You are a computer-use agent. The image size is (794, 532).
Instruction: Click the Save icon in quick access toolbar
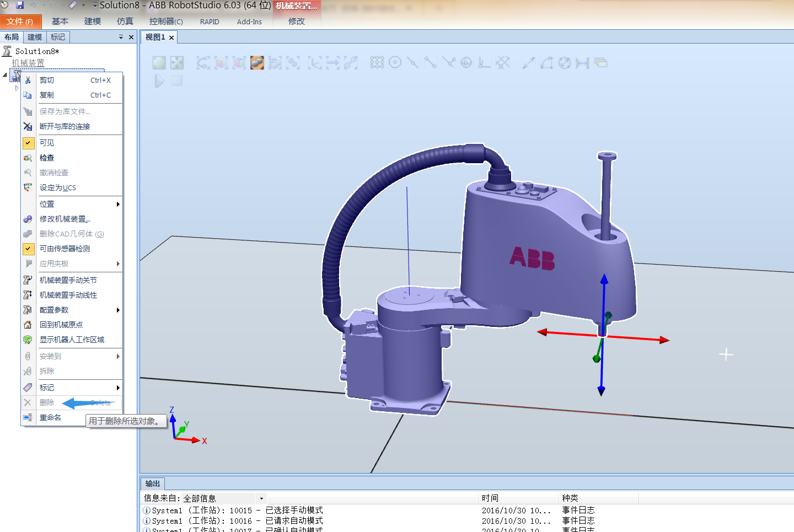click(x=20, y=5)
